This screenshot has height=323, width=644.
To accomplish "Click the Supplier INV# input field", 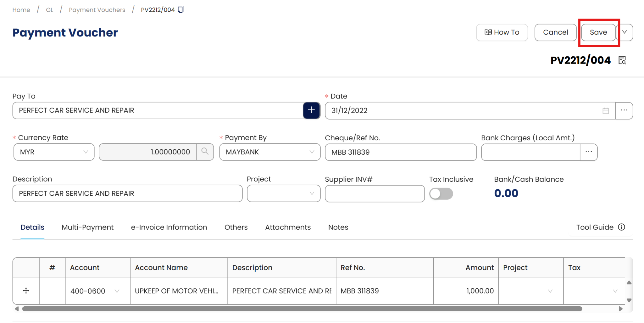I will pos(375,194).
